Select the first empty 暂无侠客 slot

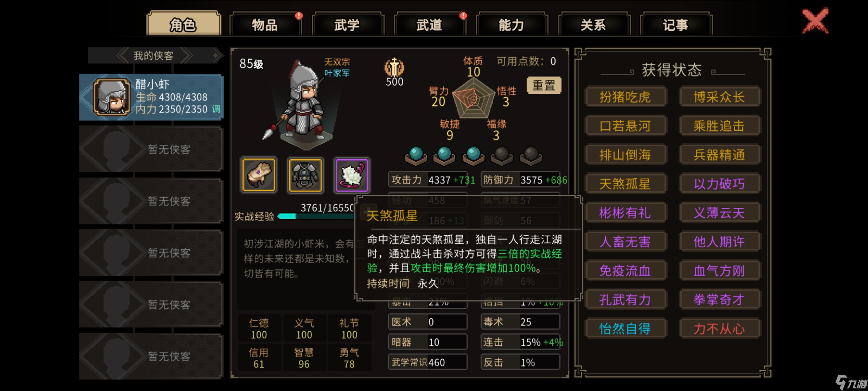coord(151,149)
